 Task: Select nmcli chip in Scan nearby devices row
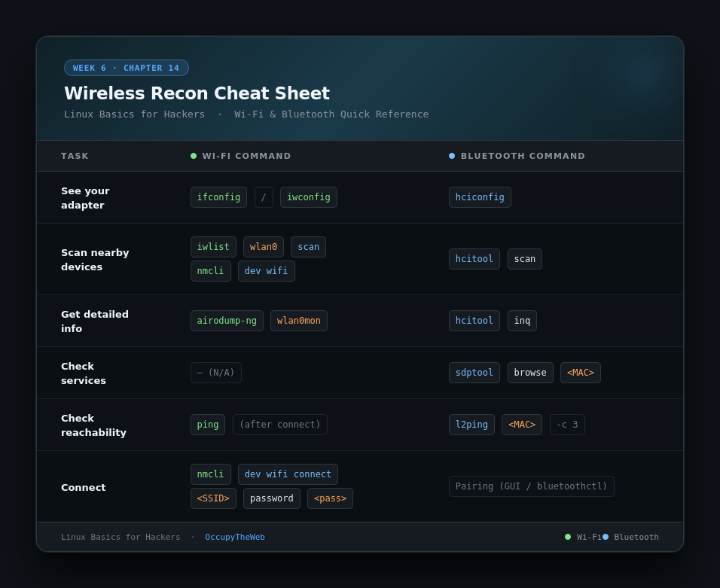click(x=210, y=271)
